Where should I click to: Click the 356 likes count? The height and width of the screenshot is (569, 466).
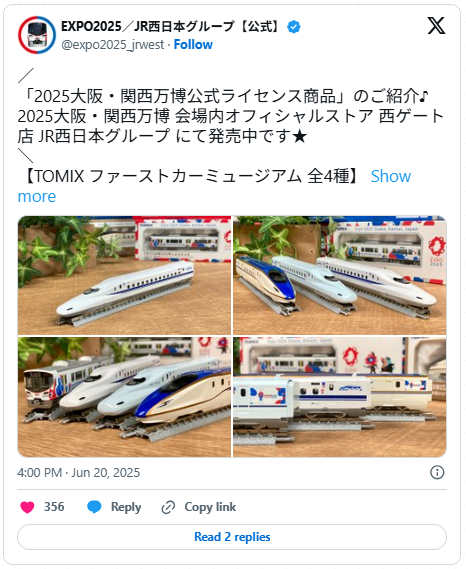click(x=54, y=507)
